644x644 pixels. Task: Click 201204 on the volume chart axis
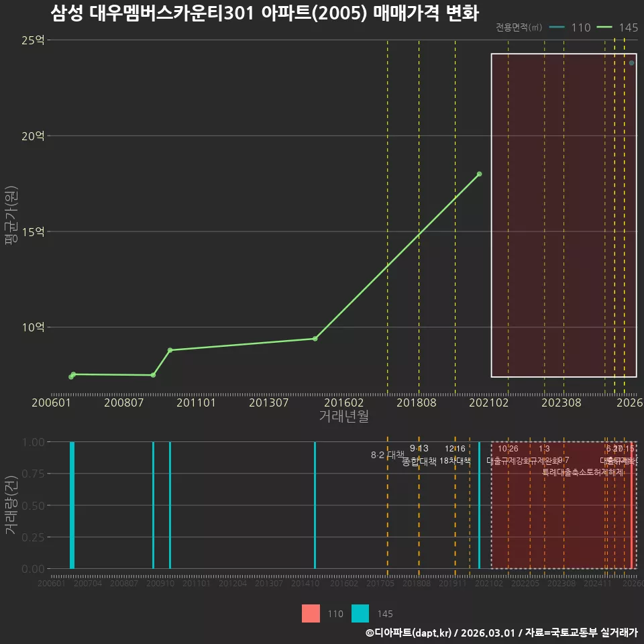click(233, 583)
